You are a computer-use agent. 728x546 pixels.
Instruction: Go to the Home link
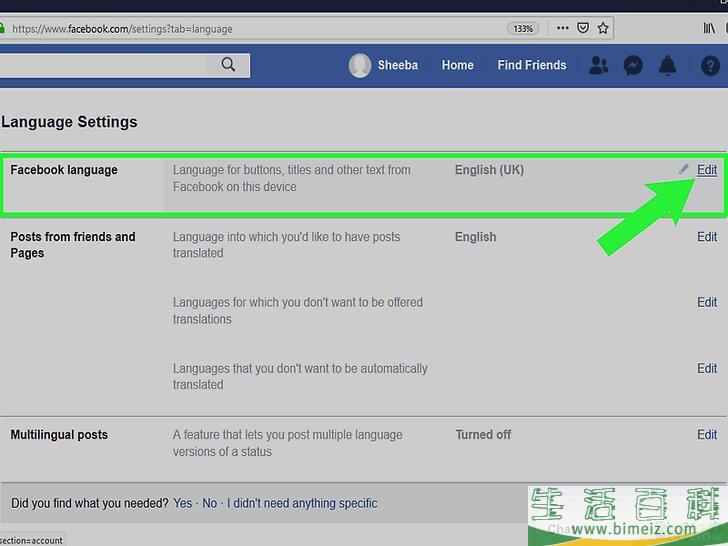[x=457, y=65]
